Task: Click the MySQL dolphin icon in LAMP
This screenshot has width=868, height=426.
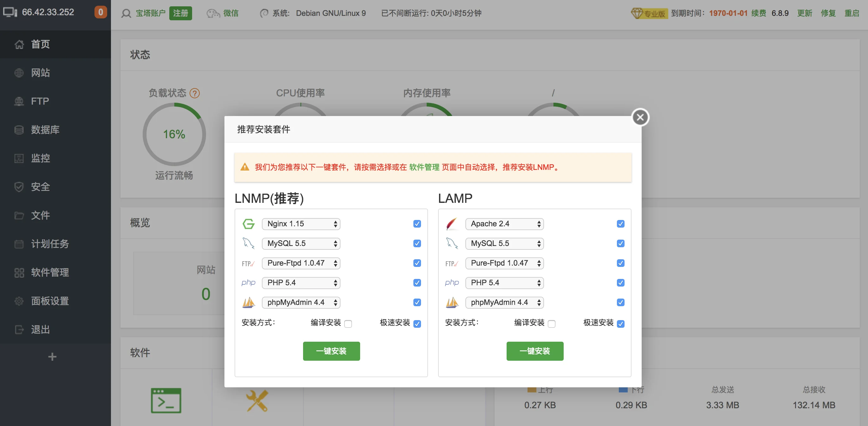Action: (x=452, y=243)
